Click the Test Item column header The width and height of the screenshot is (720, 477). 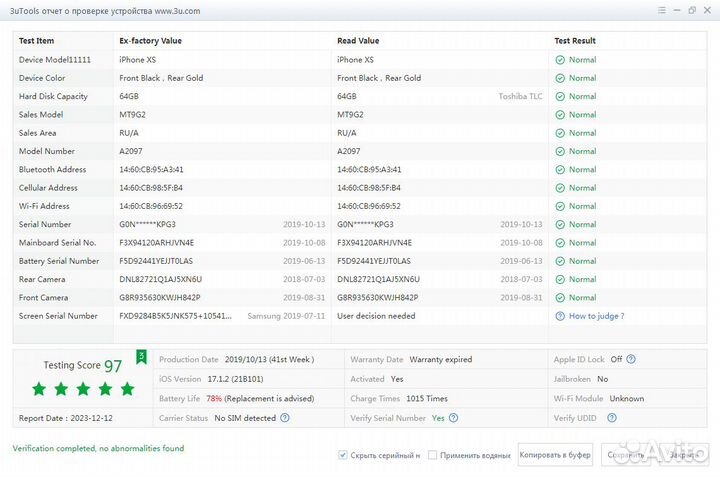click(36, 40)
